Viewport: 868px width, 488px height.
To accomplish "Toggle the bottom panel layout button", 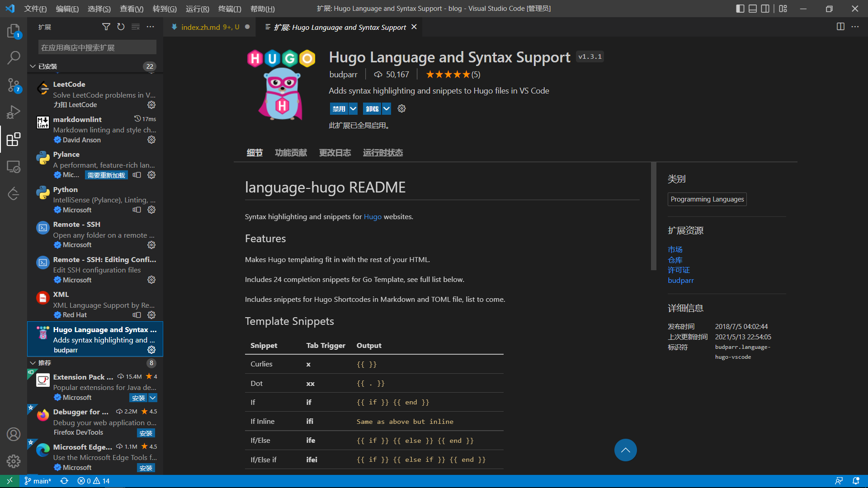I will pos(753,9).
